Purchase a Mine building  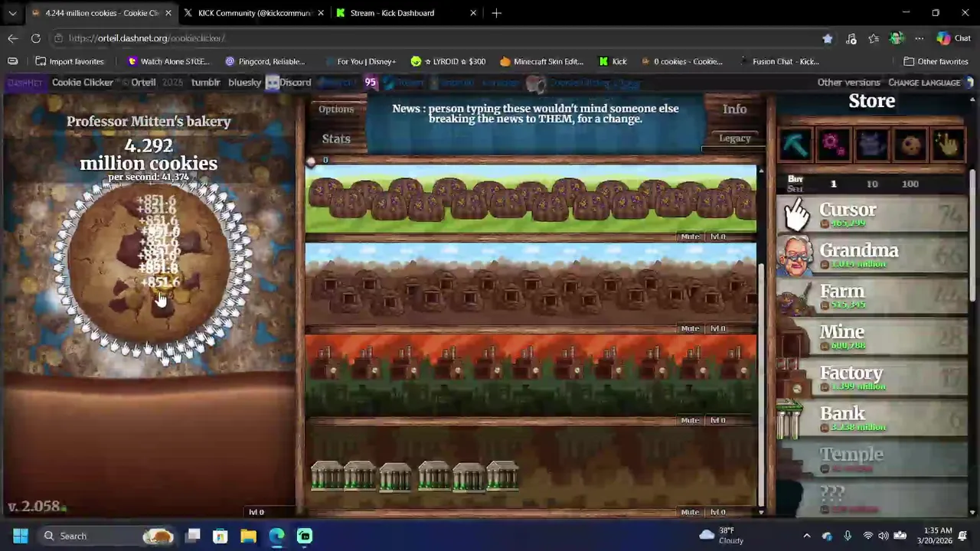[872, 337]
